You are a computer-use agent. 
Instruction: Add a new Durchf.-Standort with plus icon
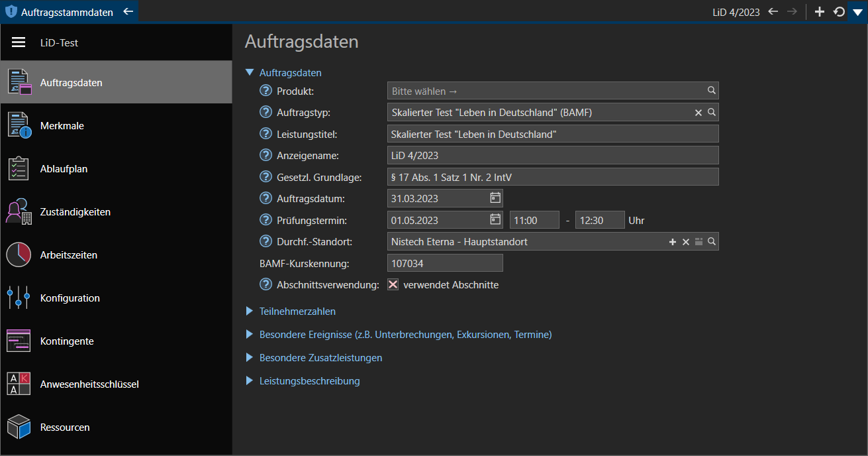[673, 242]
